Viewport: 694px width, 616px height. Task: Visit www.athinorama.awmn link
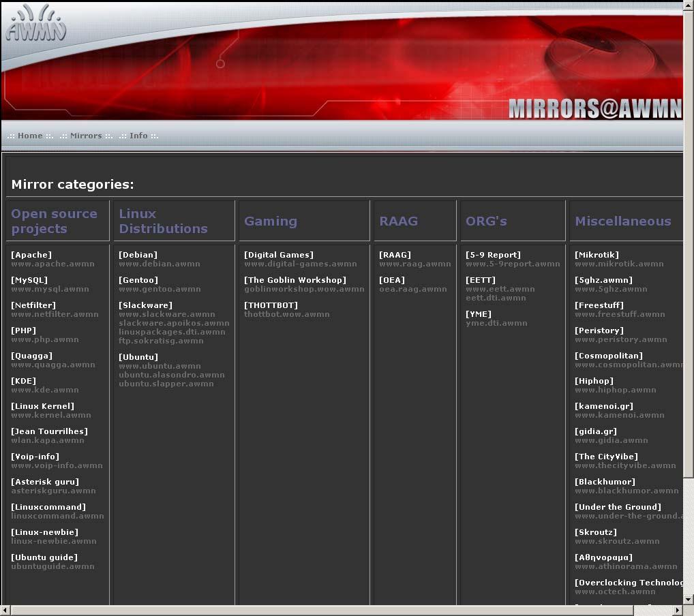tap(626, 566)
